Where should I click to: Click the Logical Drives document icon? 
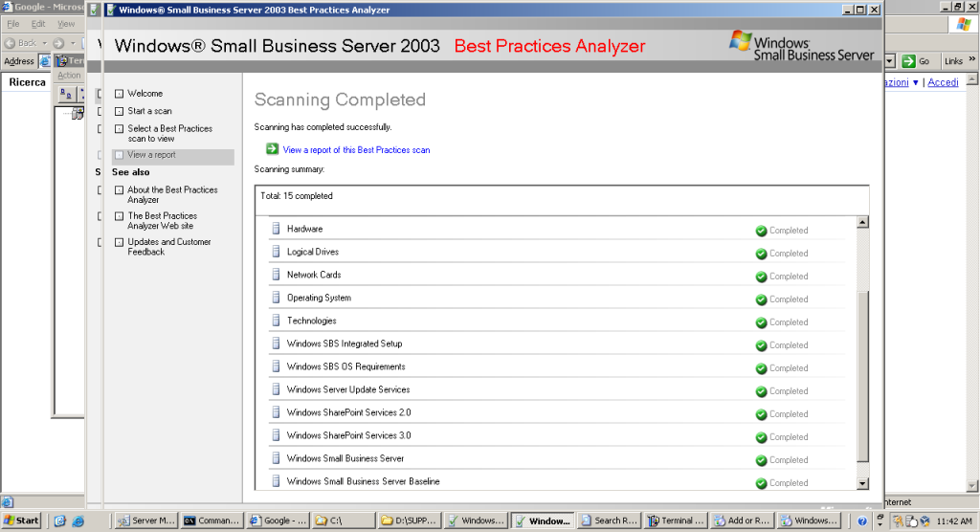click(x=276, y=252)
